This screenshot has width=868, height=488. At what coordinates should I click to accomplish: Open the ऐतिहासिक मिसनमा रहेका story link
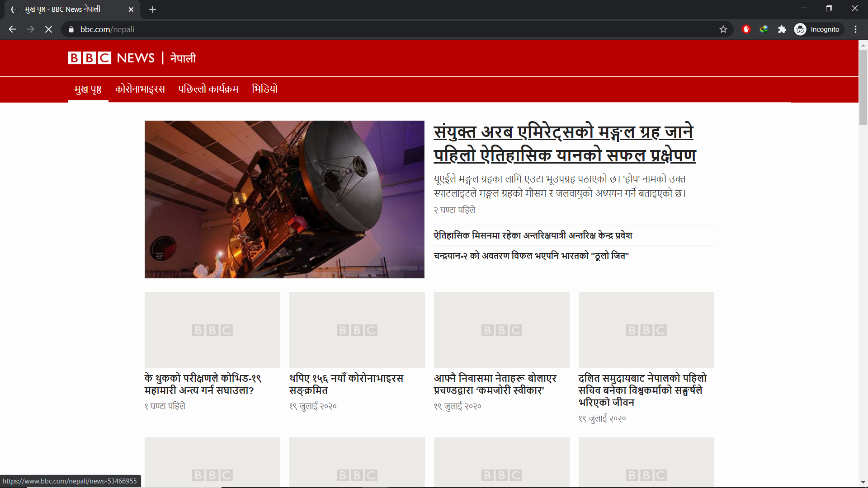pos(533,235)
